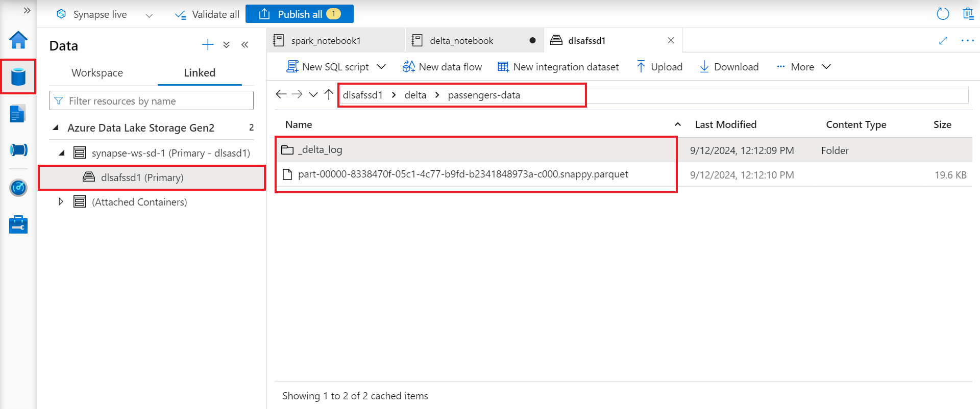Image resolution: width=980 pixels, height=409 pixels.
Task: Sort files by Name column arrow
Action: [678, 124]
